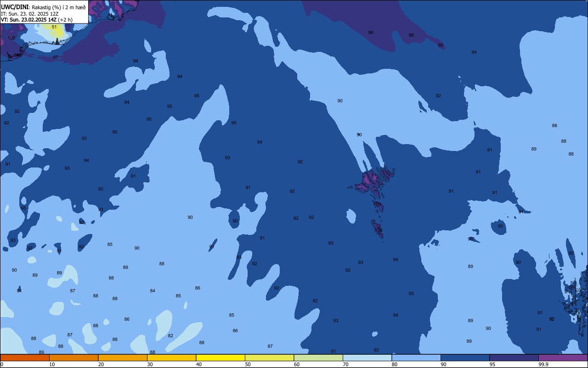This screenshot has width=588, height=368.
Task: Click the '82' humidity value on the map
Action: tap(170, 335)
